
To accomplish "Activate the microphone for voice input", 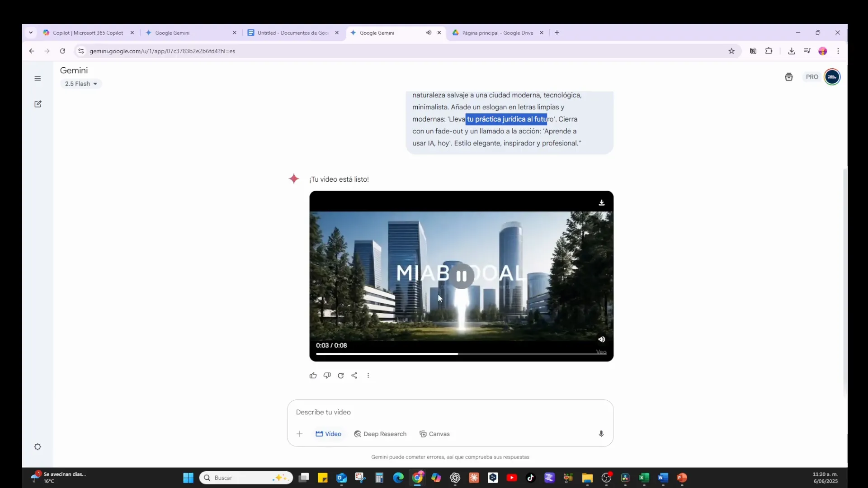I will click(x=600, y=434).
